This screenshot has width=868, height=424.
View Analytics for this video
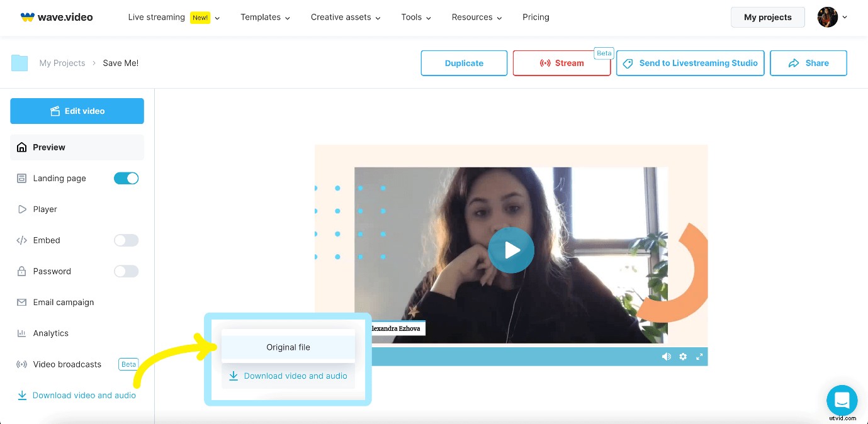[x=50, y=333]
